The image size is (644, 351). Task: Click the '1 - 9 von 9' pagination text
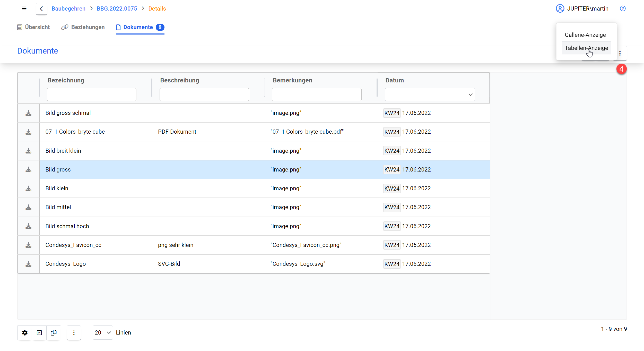tap(614, 329)
